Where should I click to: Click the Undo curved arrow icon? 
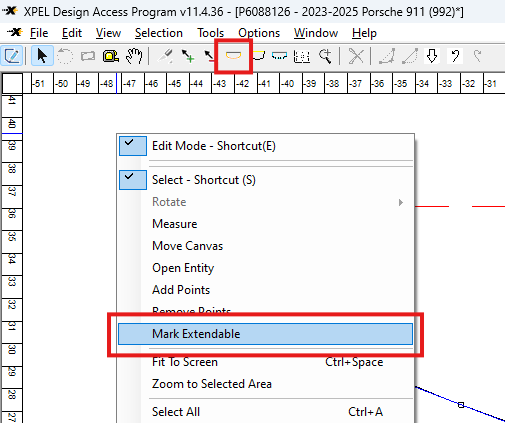click(455, 56)
